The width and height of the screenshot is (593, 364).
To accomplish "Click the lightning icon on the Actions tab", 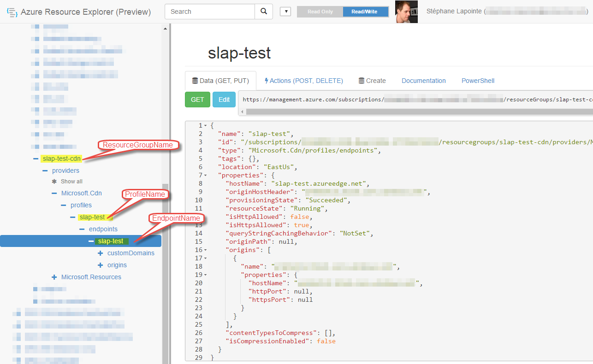I will point(267,81).
